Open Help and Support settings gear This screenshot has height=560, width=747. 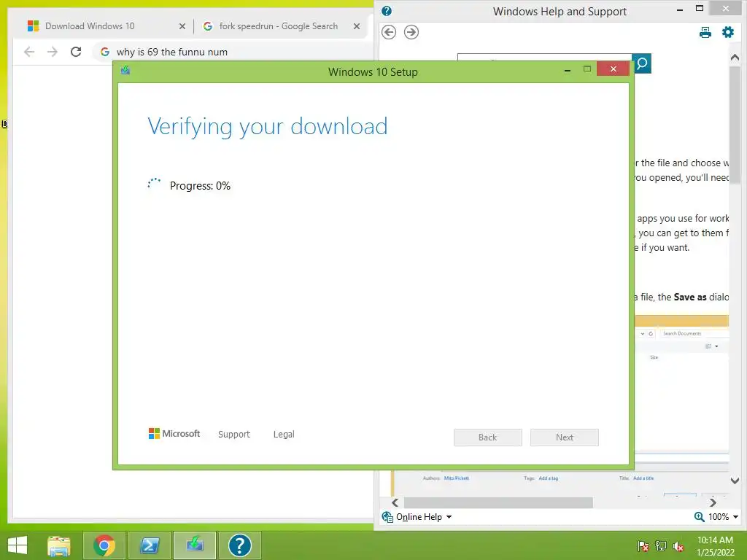[728, 32]
